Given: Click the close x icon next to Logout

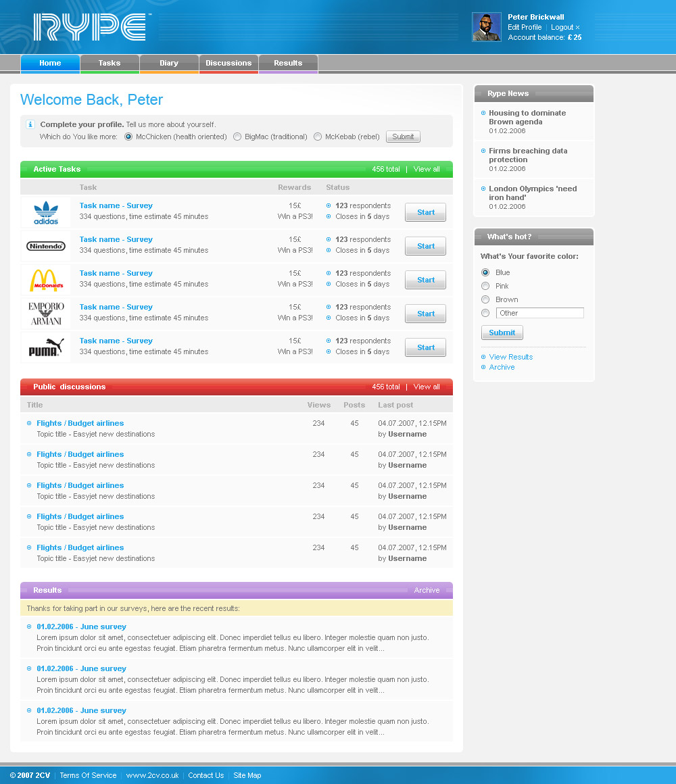Looking at the screenshot, I should [x=577, y=28].
